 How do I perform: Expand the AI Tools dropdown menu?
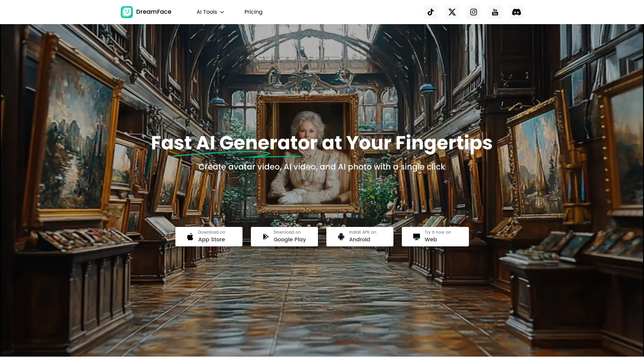tap(210, 12)
